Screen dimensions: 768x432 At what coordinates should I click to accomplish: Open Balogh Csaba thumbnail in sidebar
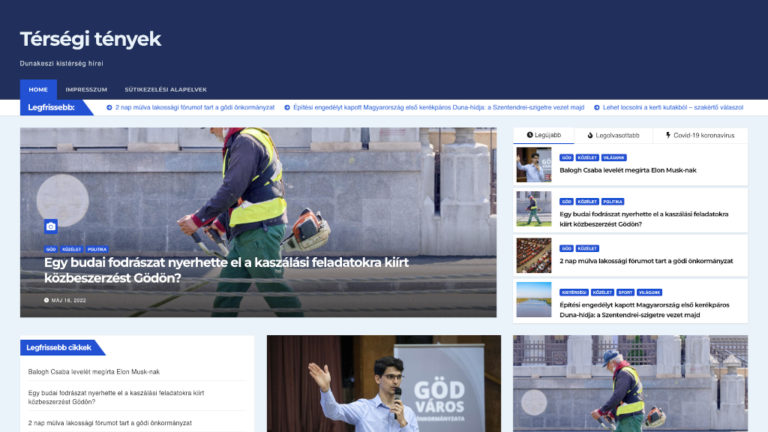[533, 165]
